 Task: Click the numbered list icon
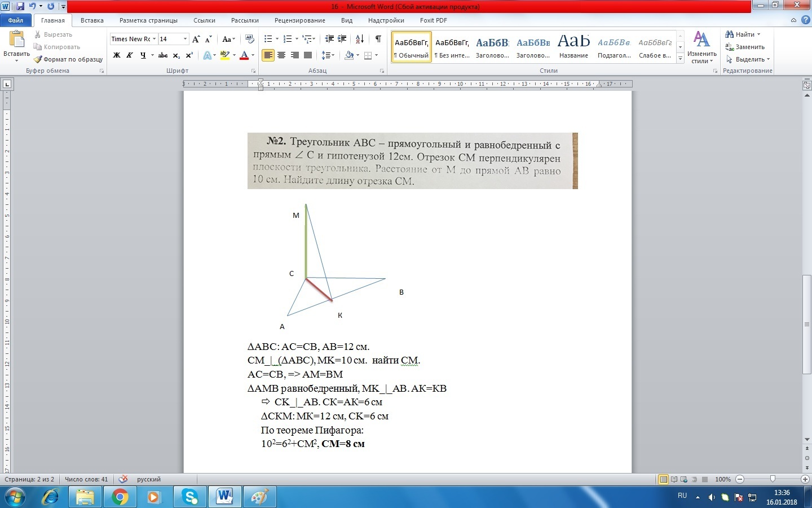288,39
